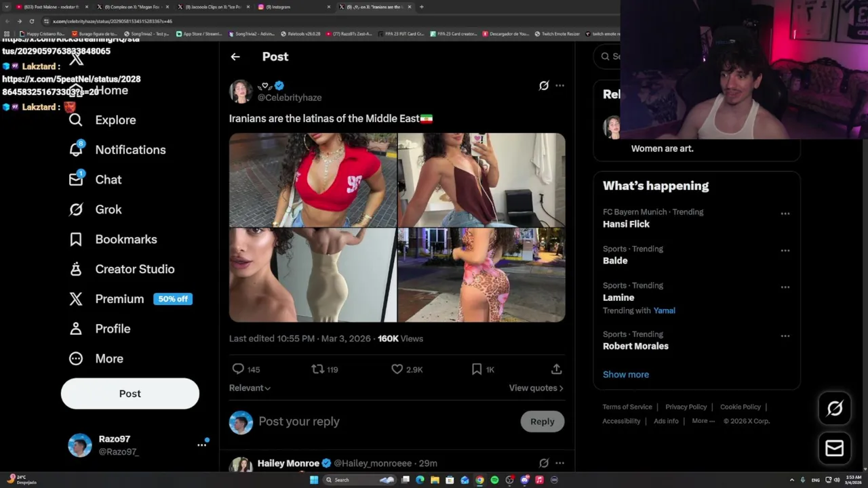Open the More menu in the sidebar
868x488 pixels.
click(96, 359)
